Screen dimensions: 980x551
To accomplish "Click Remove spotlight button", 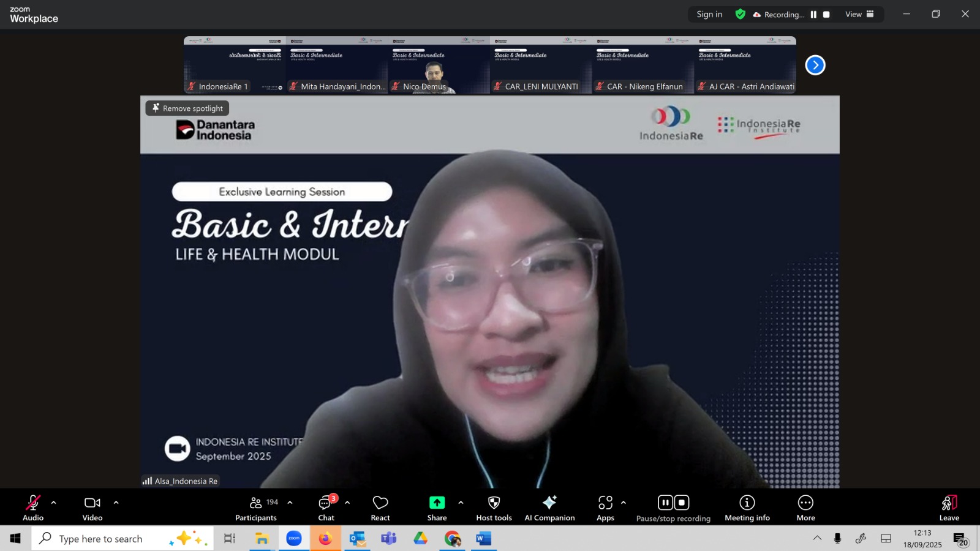I will 187,108.
